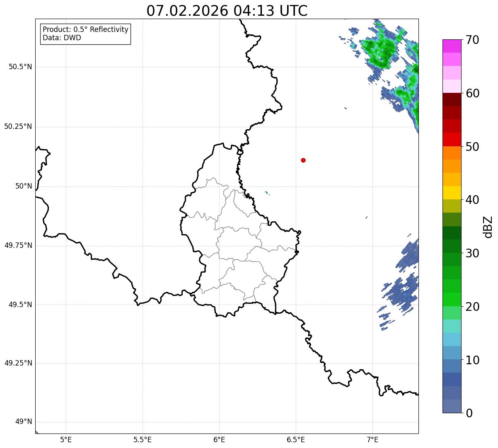Image resolution: width=498 pixels, height=448 pixels.
Task: Click the colorbar tick label 0
Action: 469,413
